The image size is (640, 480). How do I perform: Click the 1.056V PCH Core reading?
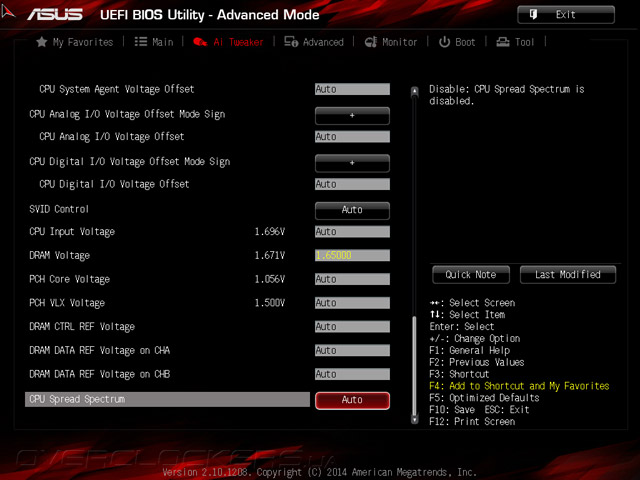pos(270,279)
